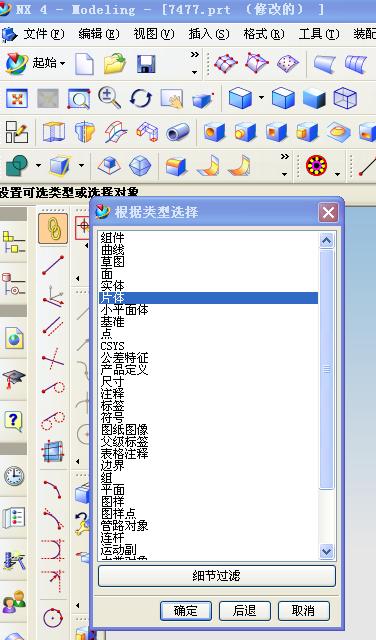Click the New file icon
Viewport: 376px width, 640px height.
85,64
